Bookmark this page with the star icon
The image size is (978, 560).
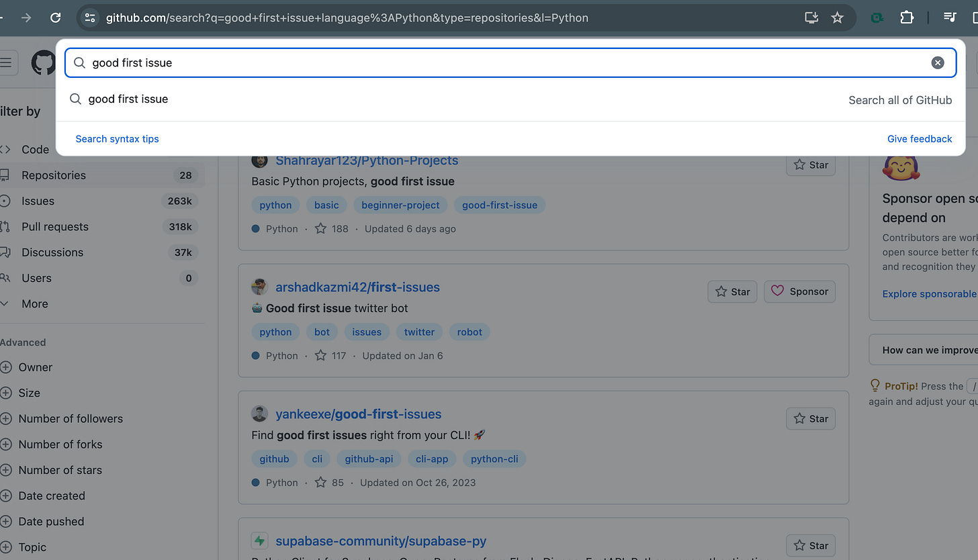coord(837,18)
